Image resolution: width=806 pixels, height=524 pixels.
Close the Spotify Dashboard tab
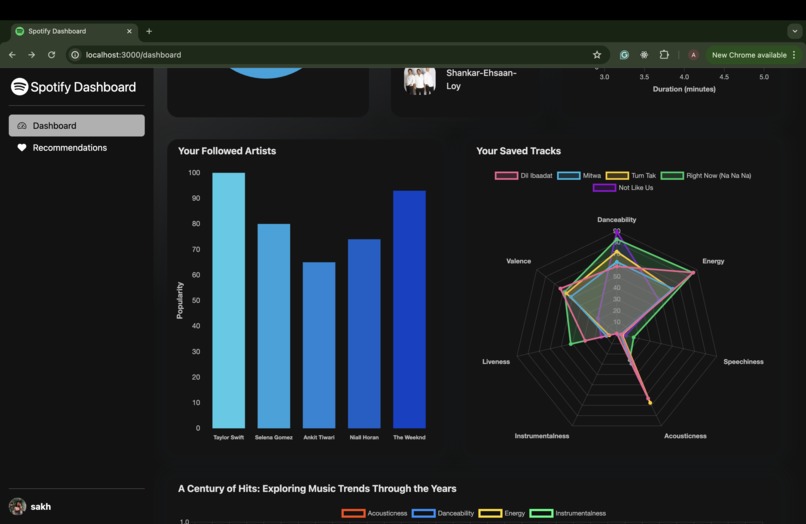coord(129,31)
